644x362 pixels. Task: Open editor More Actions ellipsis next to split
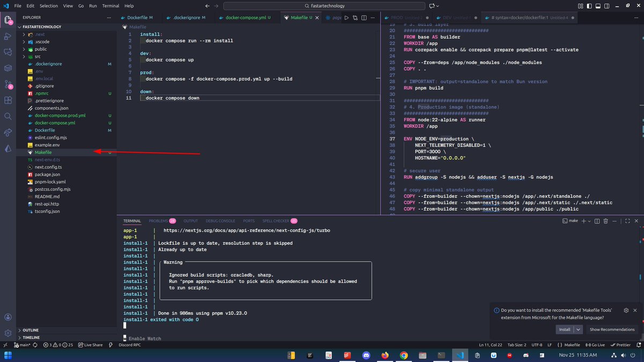click(x=371, y=18)
